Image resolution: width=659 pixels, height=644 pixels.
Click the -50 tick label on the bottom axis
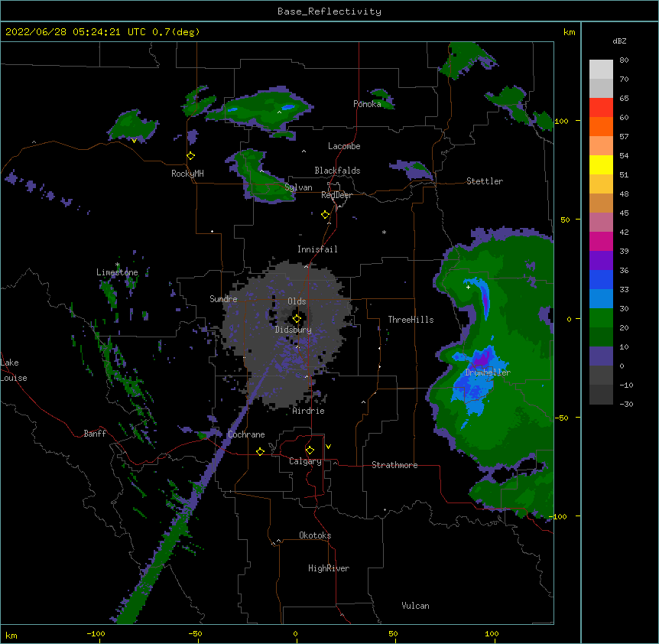coord(195,633)
